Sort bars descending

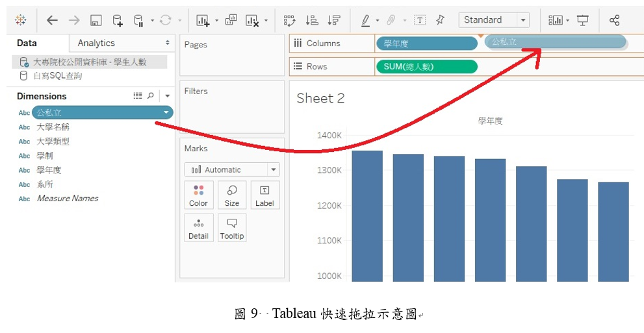(x=334, y=21)
